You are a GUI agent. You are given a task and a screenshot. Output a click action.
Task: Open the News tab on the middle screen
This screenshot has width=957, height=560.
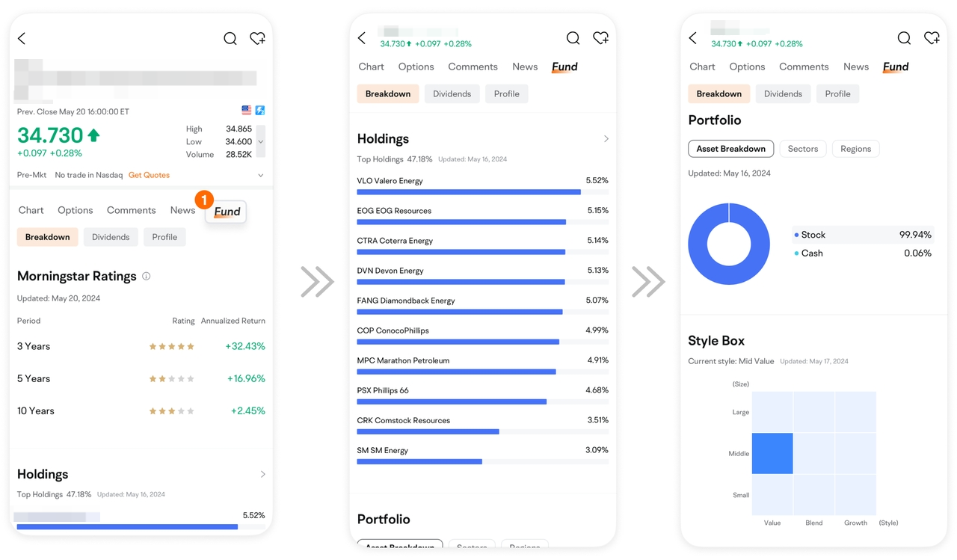525,67
